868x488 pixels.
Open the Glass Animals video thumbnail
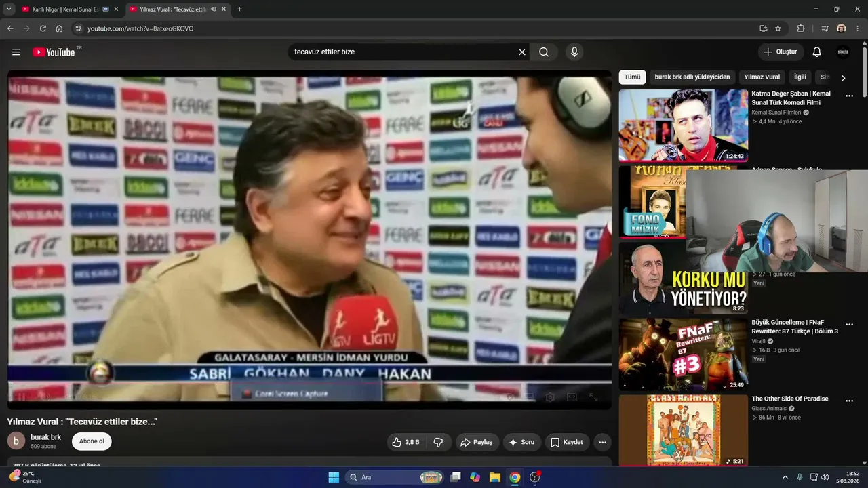point(684,431)
